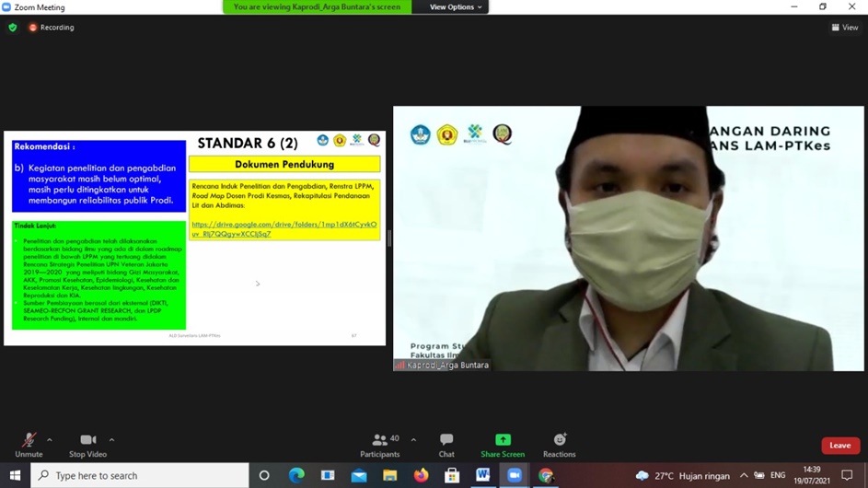Expand audio options arrow next to Unmute
Screen dimensions: 868x488
click(50, 439)
